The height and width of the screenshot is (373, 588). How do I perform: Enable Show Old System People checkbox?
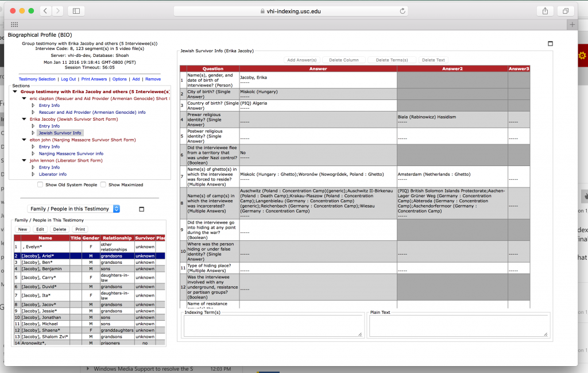[x=40, y=184]
